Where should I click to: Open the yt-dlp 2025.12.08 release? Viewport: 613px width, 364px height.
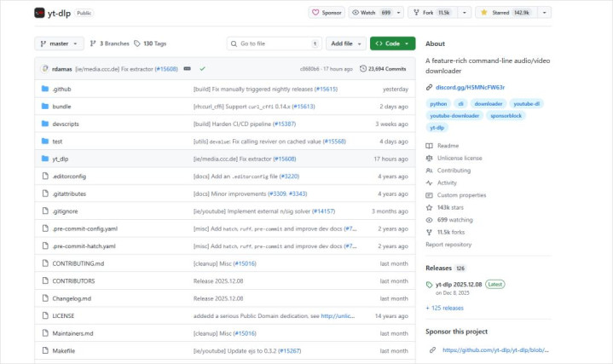459,284
